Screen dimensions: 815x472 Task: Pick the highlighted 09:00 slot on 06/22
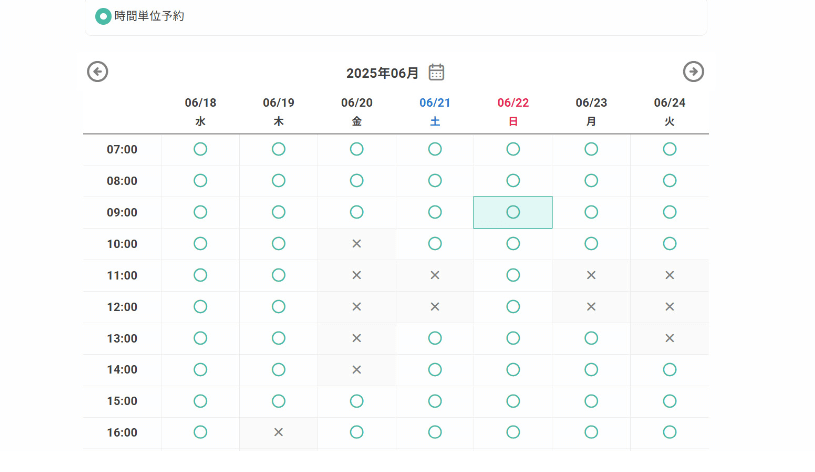click(x=513, y=212)
